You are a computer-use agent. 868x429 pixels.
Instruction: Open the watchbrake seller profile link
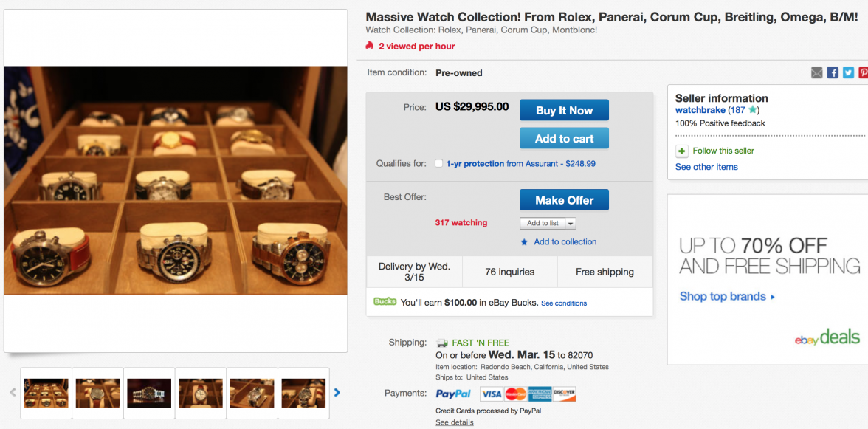click(x=700, y=111)
